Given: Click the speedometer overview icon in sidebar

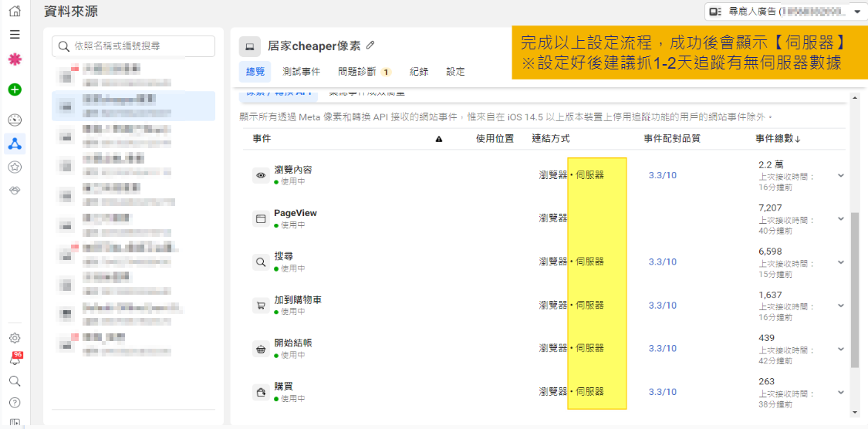Looking at the screenshot, I should tap(15, 120).
